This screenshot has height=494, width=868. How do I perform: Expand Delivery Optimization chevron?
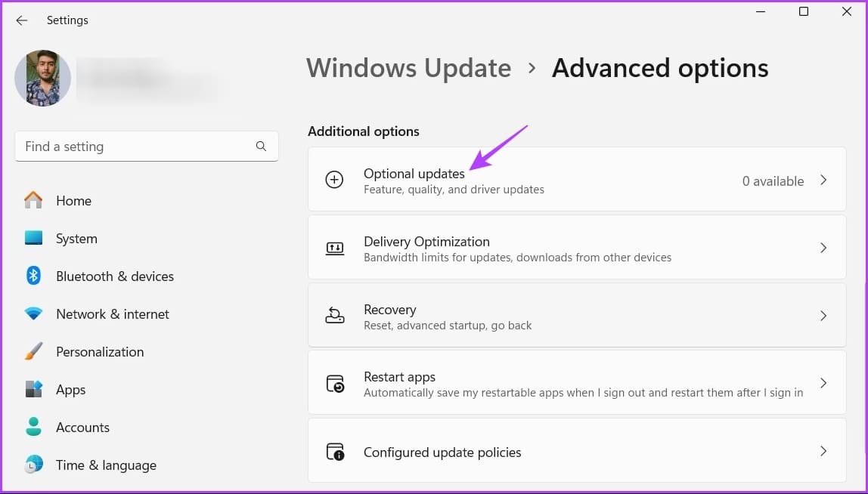[823, 248]
